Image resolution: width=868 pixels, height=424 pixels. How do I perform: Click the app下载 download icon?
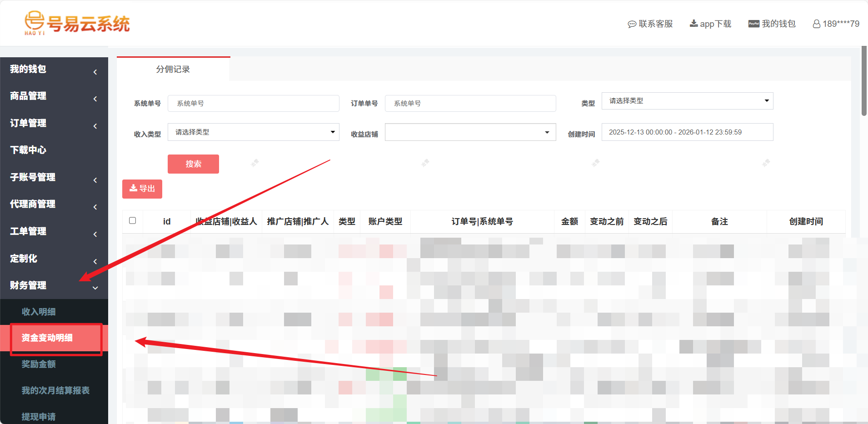[693, 23]
